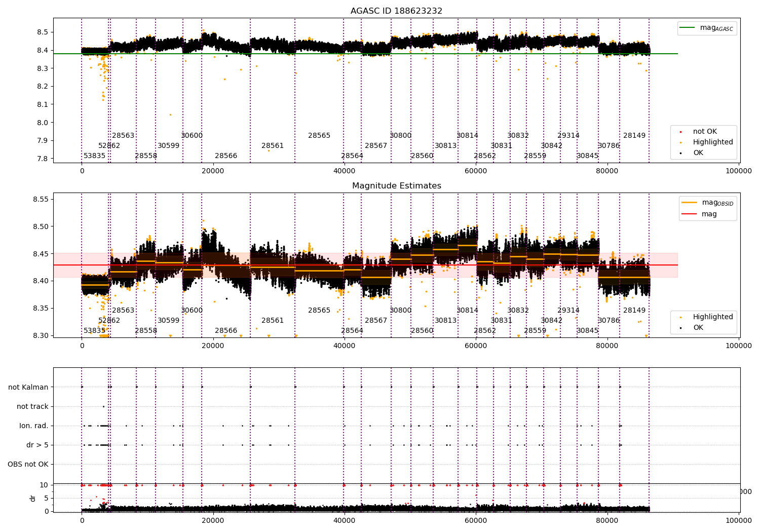Click the 'dr > 5' axis label

point(37,445)
